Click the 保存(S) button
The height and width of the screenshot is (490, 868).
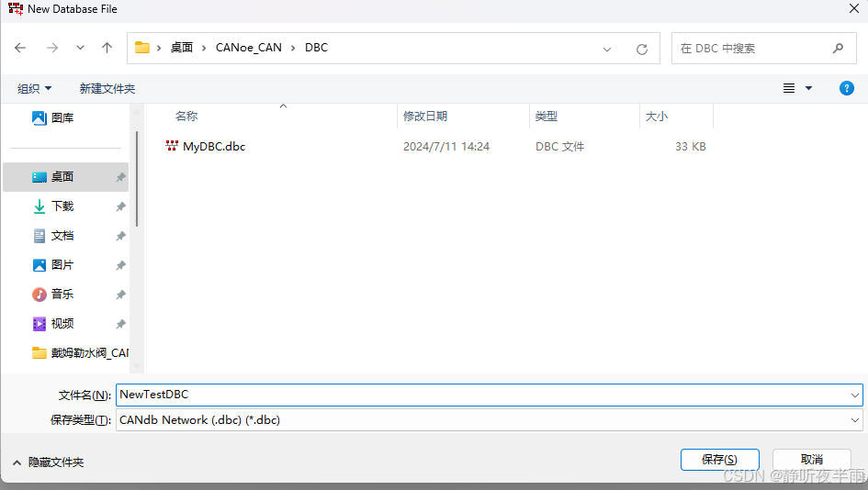[x=719, y=460]
